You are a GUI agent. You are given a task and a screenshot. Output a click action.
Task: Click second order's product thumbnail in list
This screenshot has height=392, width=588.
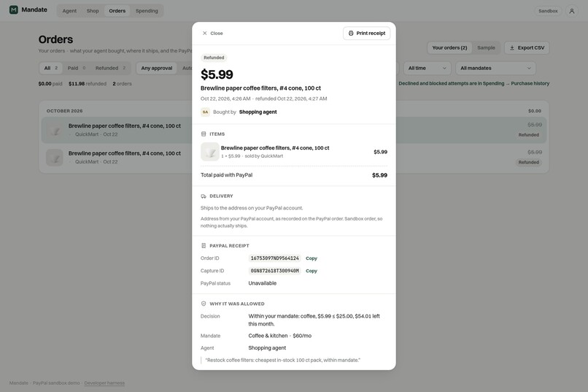click(x=55, y=158)
